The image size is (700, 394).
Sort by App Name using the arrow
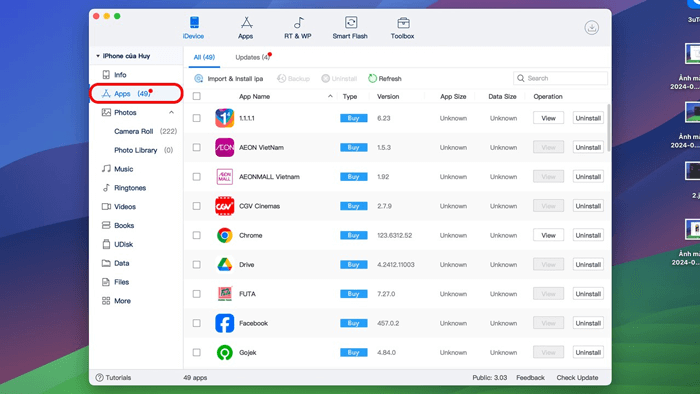tap(330, 96)
